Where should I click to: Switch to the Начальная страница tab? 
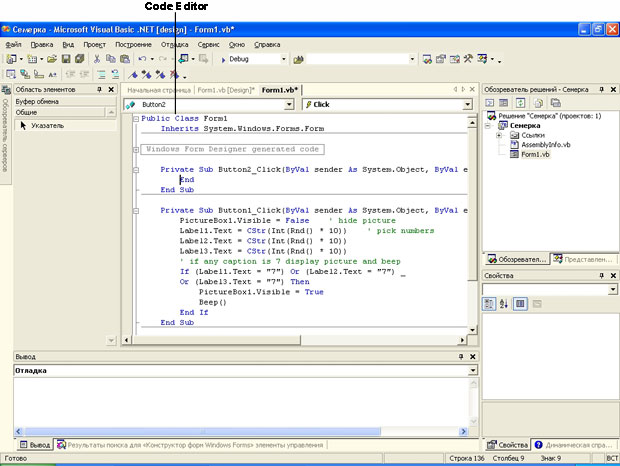point(159,90)
